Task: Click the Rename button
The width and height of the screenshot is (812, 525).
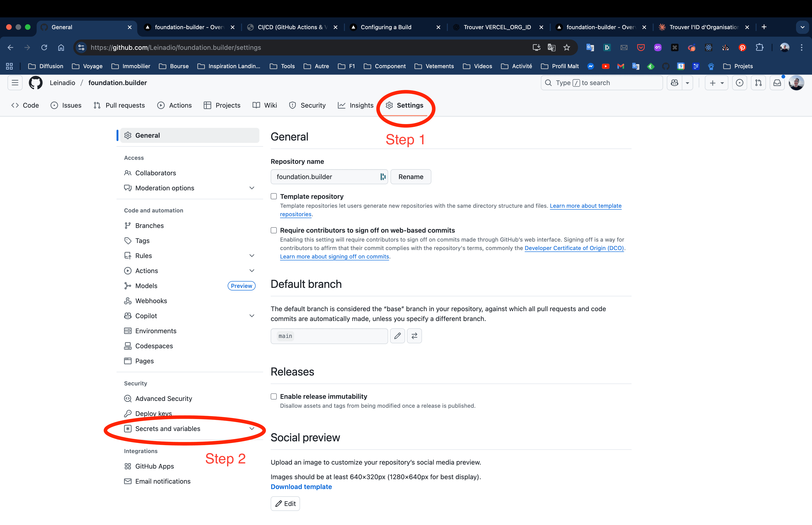Action: tap(411, 176)
